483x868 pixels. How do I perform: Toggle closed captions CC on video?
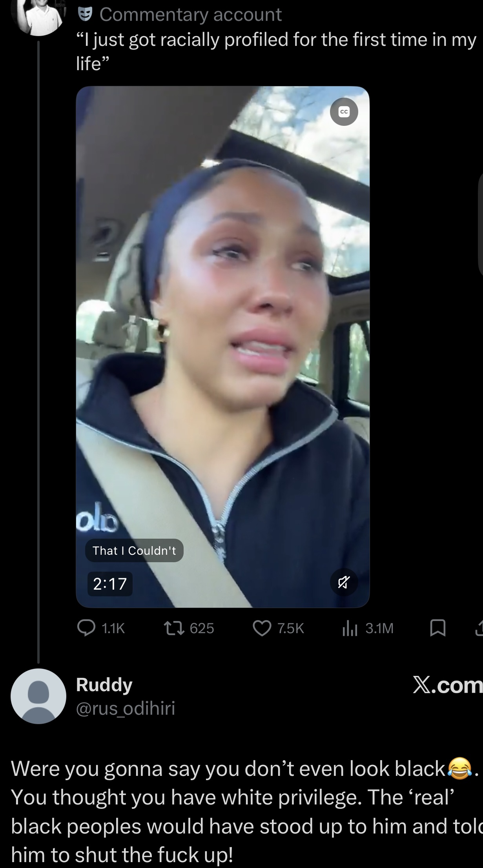[x=344, y=112]
